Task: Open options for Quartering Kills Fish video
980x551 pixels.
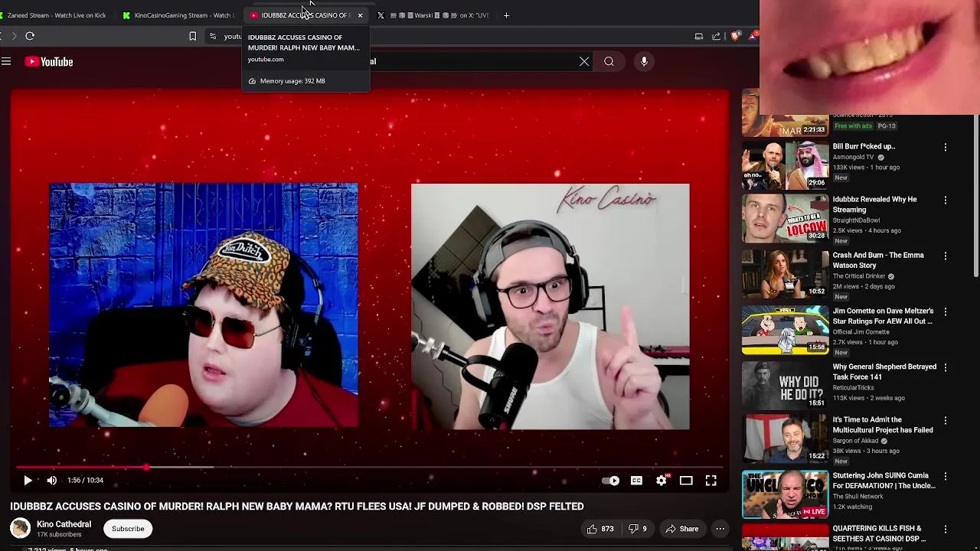Action: 945,529
